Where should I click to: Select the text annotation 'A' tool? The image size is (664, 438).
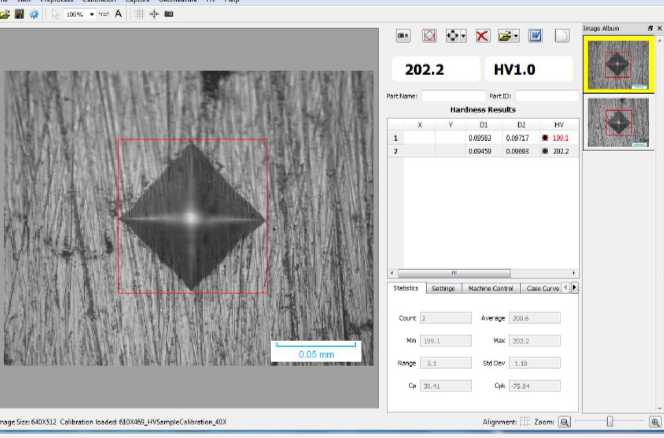(x=118, y=14)
